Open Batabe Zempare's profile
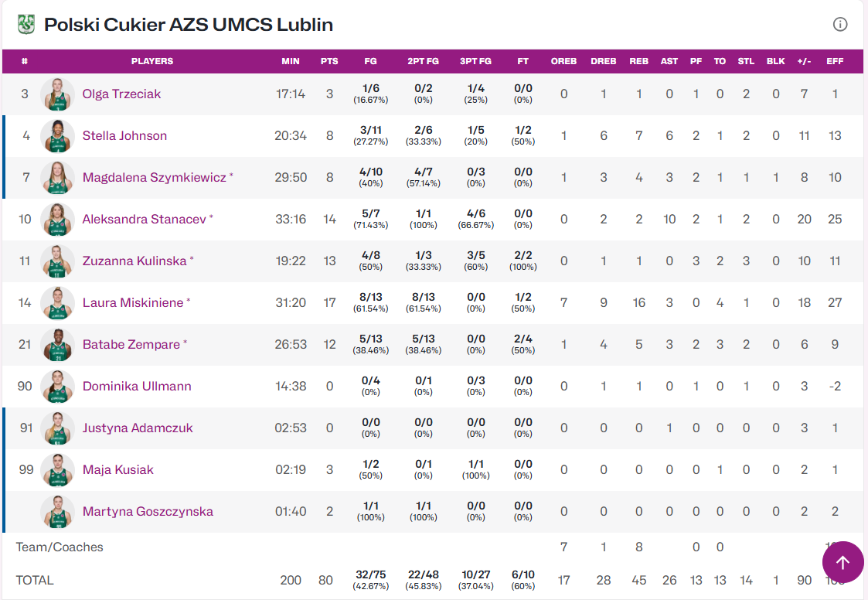The image size is (868, 600). point(131,345)
